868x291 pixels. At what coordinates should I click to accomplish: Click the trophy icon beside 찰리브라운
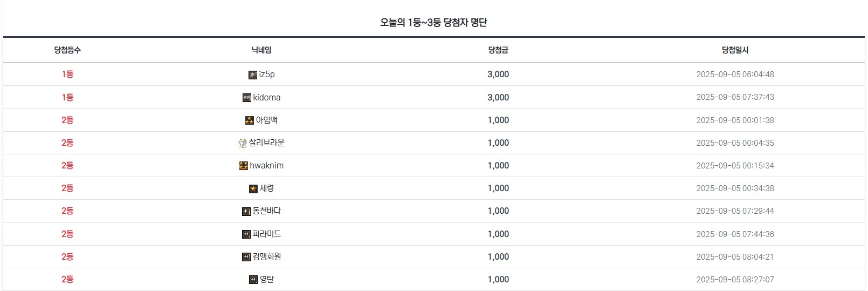(x=242, y=143)
